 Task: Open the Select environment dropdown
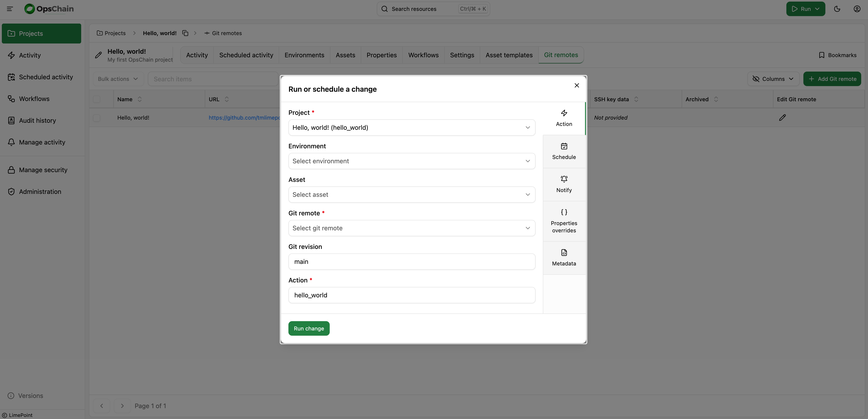point(412,161)
